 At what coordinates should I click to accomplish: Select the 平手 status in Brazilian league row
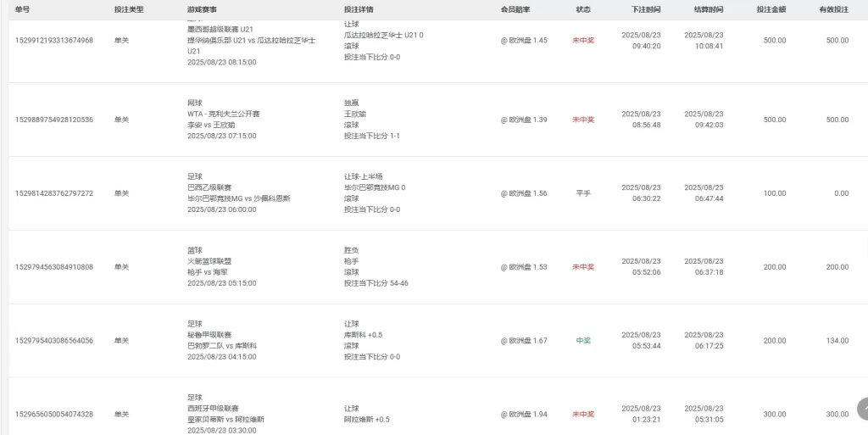[583, 193]
